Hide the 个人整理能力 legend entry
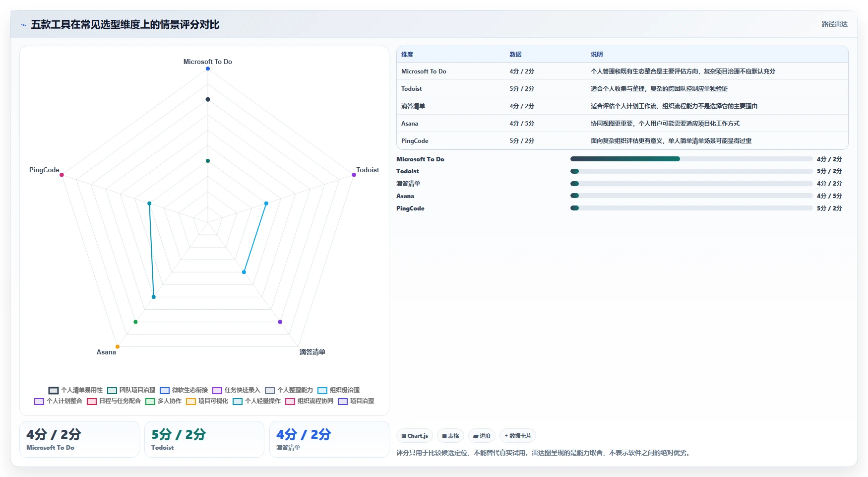The width and height of the screenshot is (868, 477). pos(289,390)
